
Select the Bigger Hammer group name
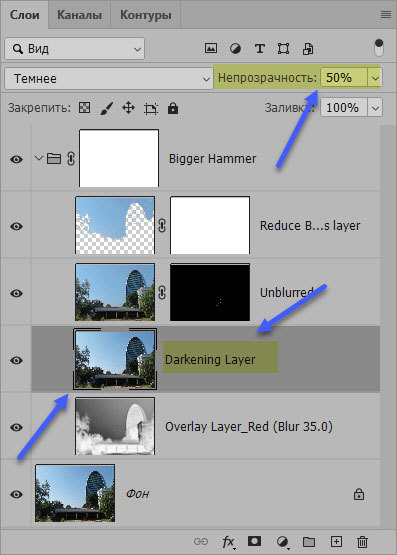tap(212, 159)
